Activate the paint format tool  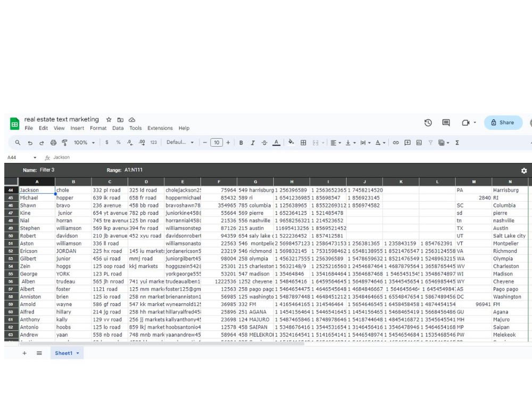(x=64, y=143)
